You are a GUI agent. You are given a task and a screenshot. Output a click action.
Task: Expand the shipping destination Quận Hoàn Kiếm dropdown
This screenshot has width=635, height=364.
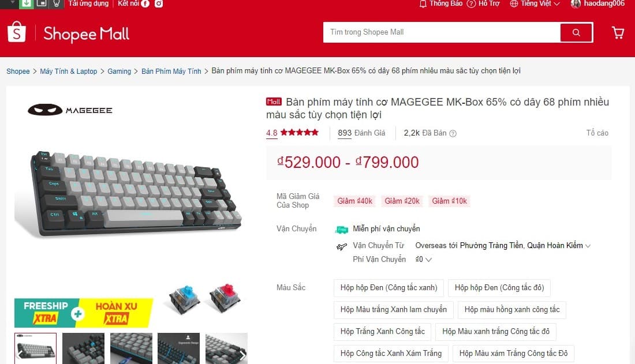tap(588, 246)
